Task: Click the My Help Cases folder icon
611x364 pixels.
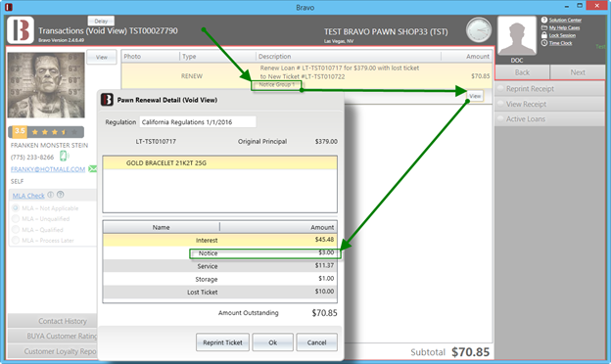Action: tap(544, 27)
